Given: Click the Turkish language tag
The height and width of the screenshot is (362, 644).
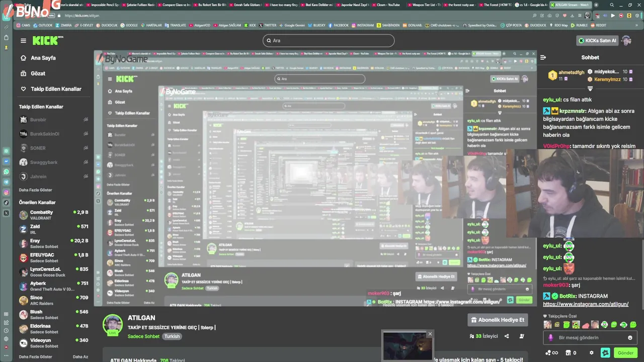Looking at the screenshot, I should (172, 336).
